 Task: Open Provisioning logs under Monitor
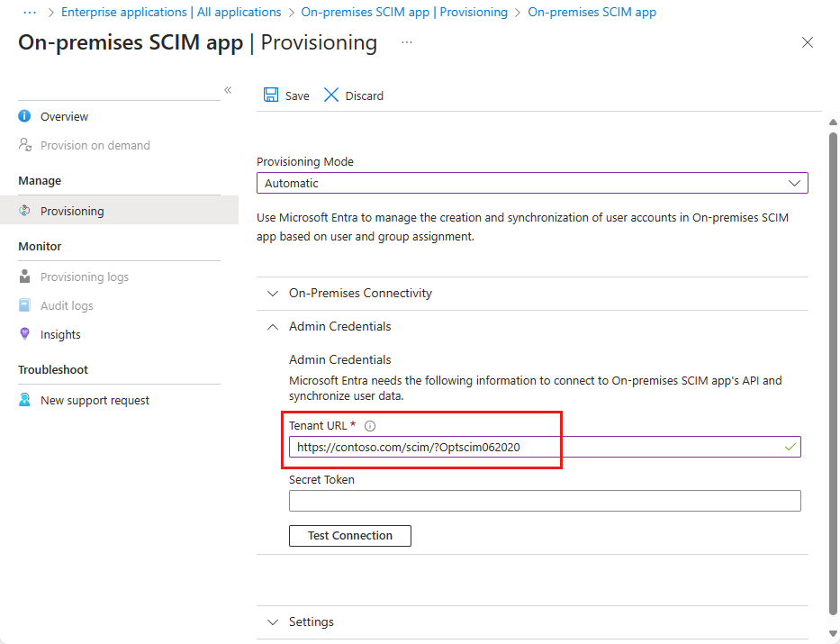click(85, 277)
